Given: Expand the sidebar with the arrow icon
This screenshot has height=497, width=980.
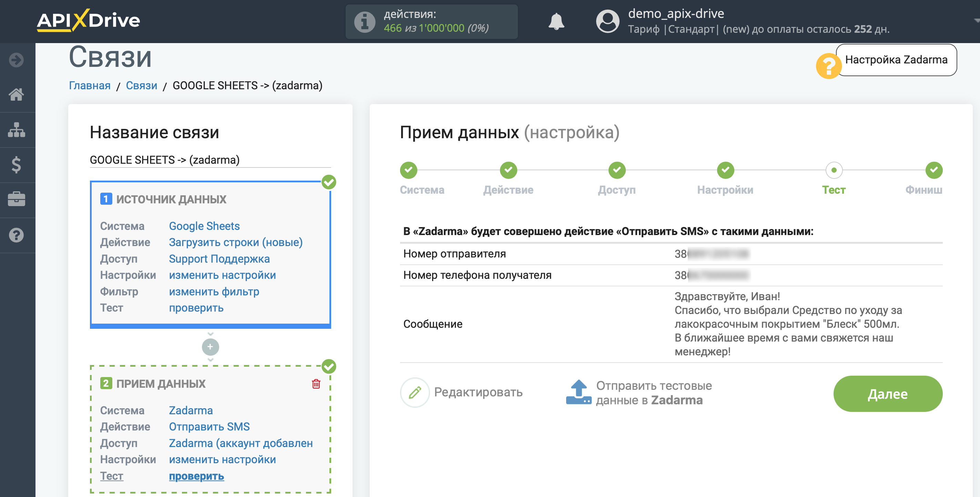Looking at the screenshot, I should 16,60.
